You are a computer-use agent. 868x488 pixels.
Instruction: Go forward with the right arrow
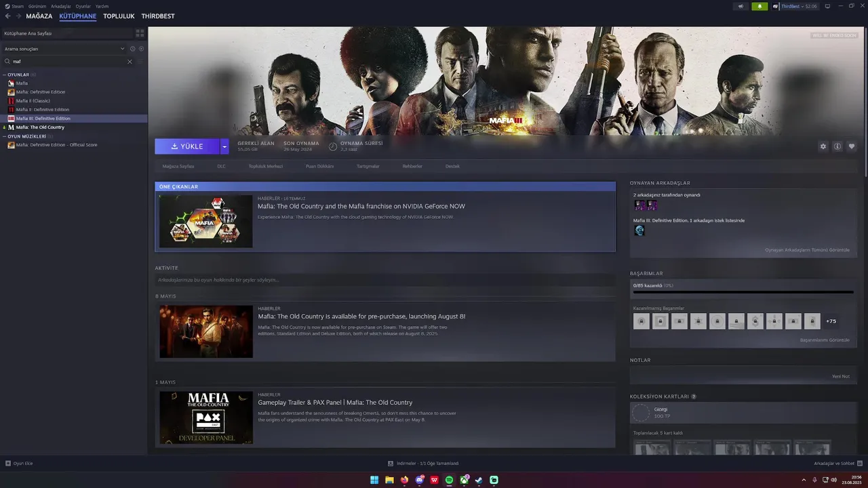click(18, 16)
